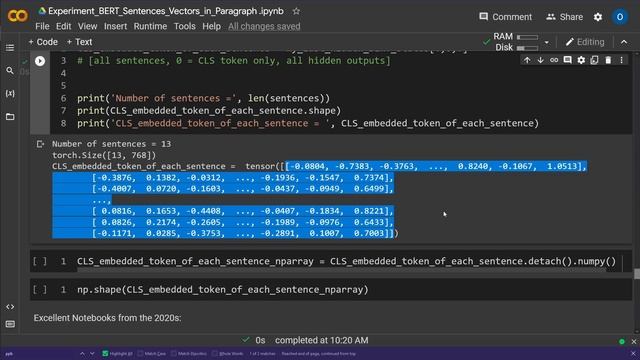This screenshot has width=640, height=360.
Task: Move cell up with the arrow icon
Action: click(527, 60)
